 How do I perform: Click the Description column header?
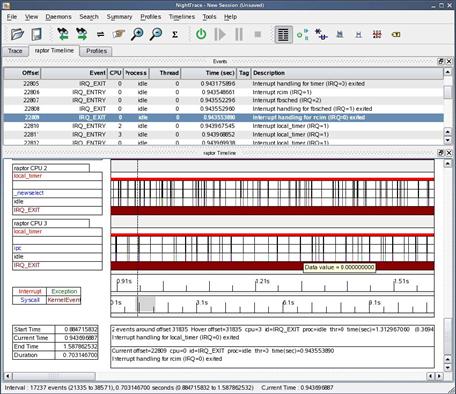pos(347,73)
